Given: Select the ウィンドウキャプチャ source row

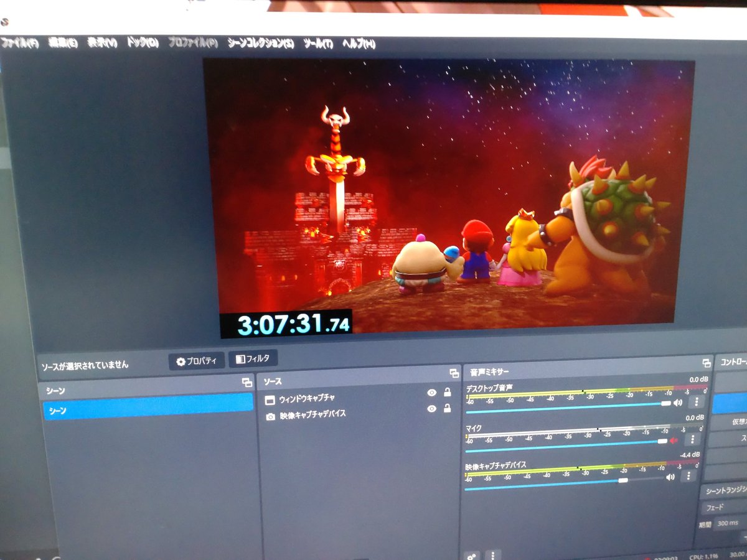Looking at the screenshot, I should pos(359,397).
